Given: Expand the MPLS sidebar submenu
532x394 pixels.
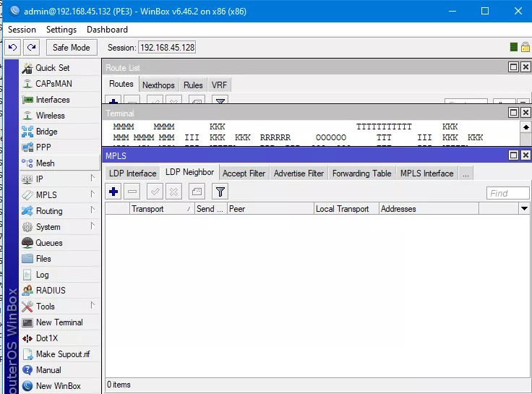Looking at the screenshot, I should coord(60,194).
